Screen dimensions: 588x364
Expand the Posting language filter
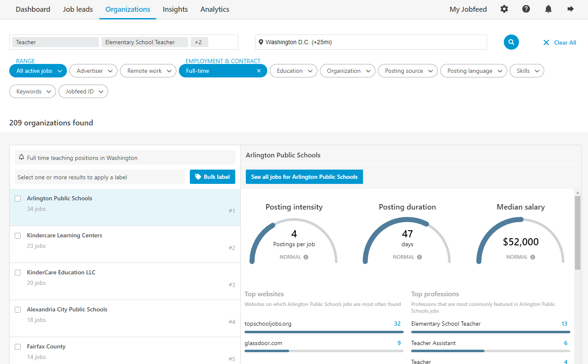[x=474, y=71]
